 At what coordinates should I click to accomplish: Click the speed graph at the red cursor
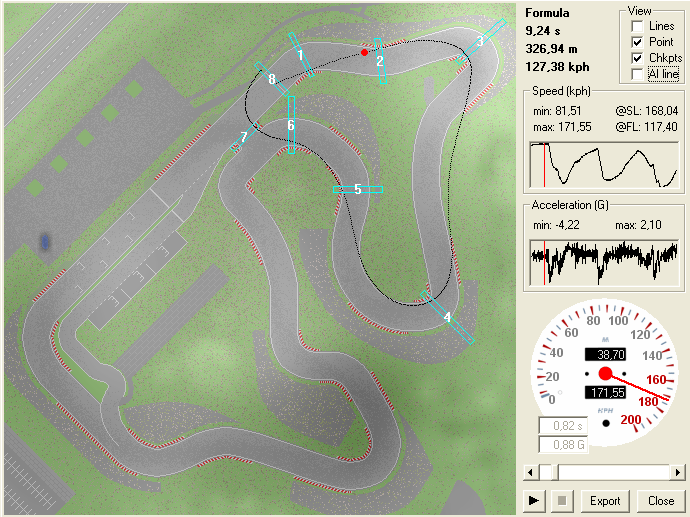click(544, 165)
